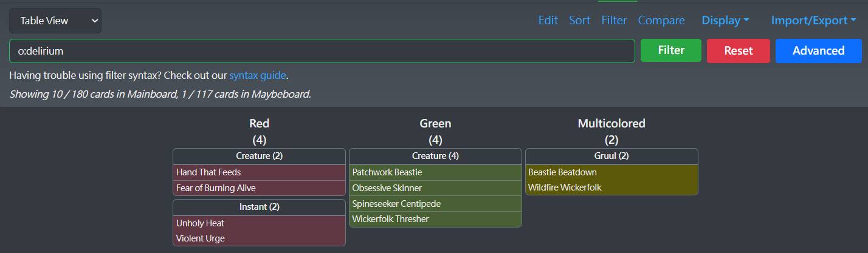The width and height of the screenshot is (868, 253).
Task: Open the Advanced filter button
Action: click(818, 51)
